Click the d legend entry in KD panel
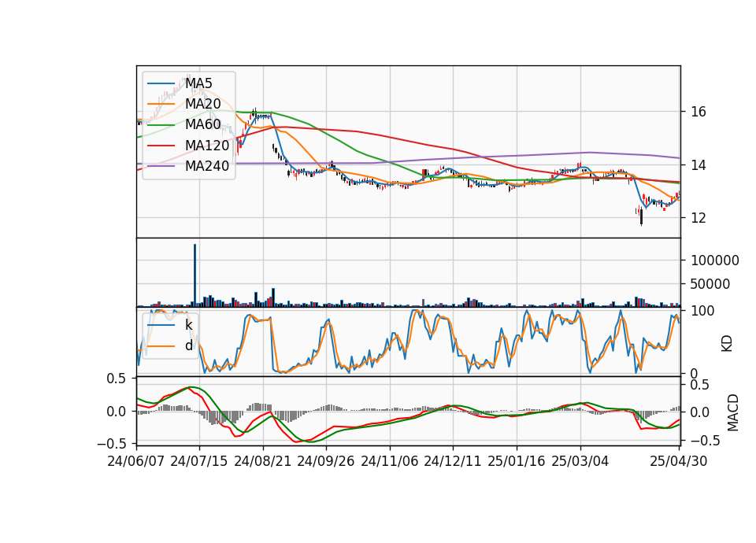Image resolution: width=756 pixels, height=543 pixels. tap(189, 345)
